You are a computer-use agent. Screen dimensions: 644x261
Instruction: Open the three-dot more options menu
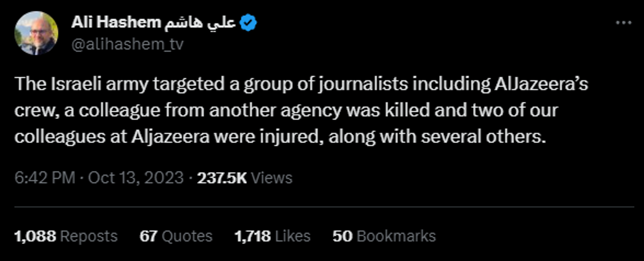(x=624, y=23)
